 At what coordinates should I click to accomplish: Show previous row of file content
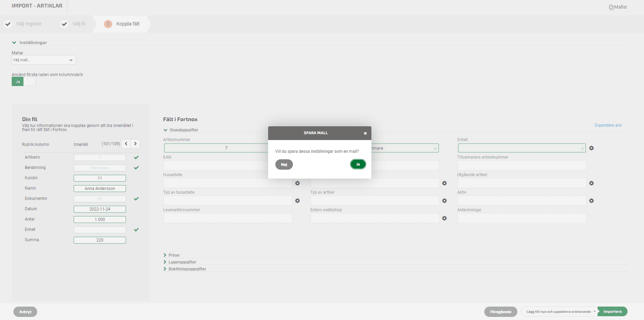tap(126, 143)
